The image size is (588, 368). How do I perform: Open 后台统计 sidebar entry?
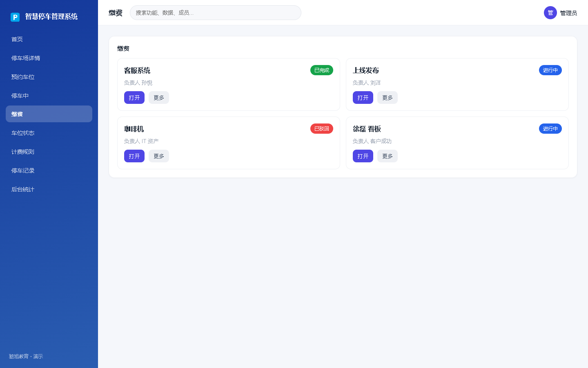point(49,189)
